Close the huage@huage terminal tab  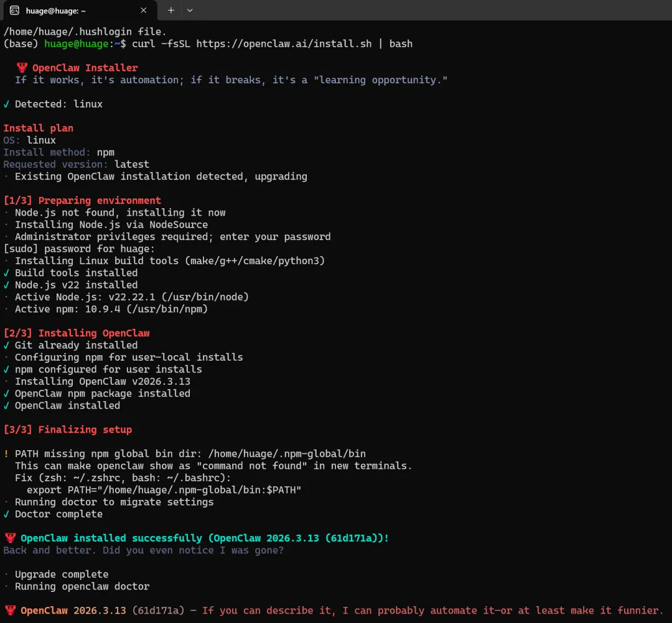click(144, 11)
